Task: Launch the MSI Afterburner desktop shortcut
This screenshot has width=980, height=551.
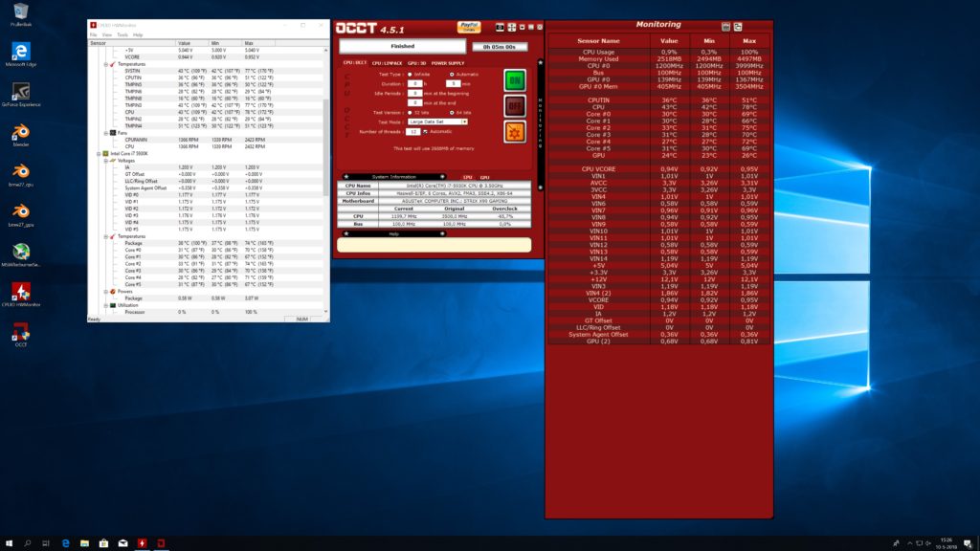Action: (21, 254)
